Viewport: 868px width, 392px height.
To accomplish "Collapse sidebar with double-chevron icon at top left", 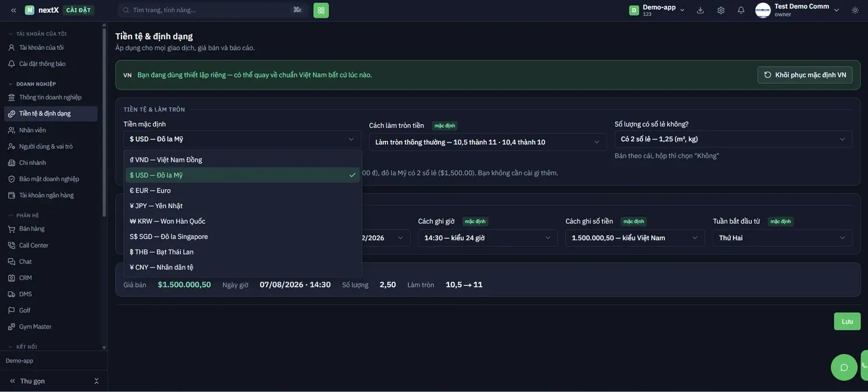I will (13, 10).
